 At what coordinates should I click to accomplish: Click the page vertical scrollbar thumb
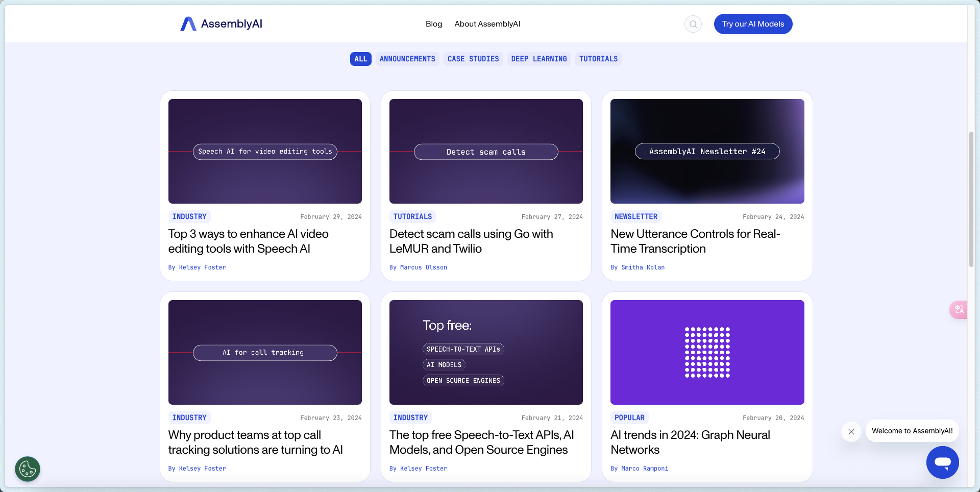(x=971, y=199)
